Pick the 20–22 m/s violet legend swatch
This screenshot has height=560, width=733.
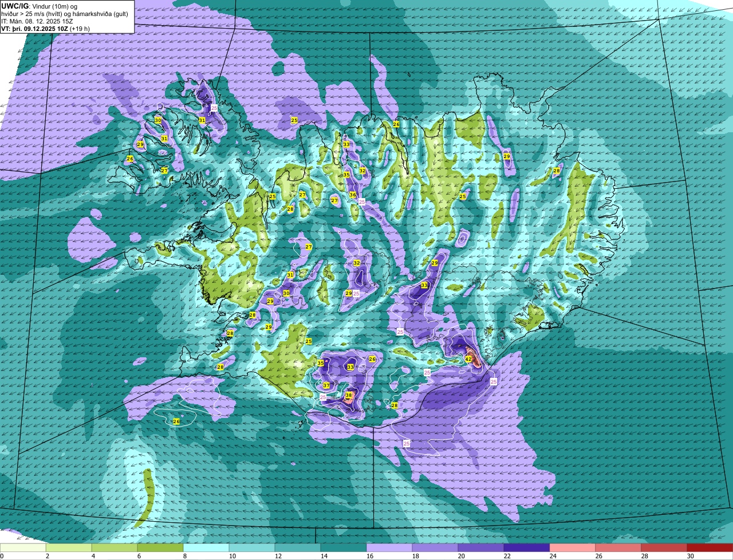(x=481, y=548)
